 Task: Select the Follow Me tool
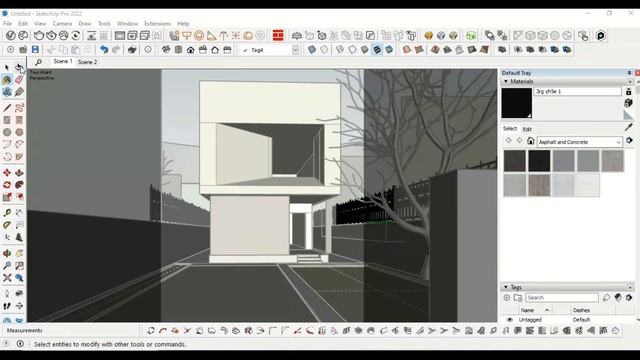(x=19, y=185)
